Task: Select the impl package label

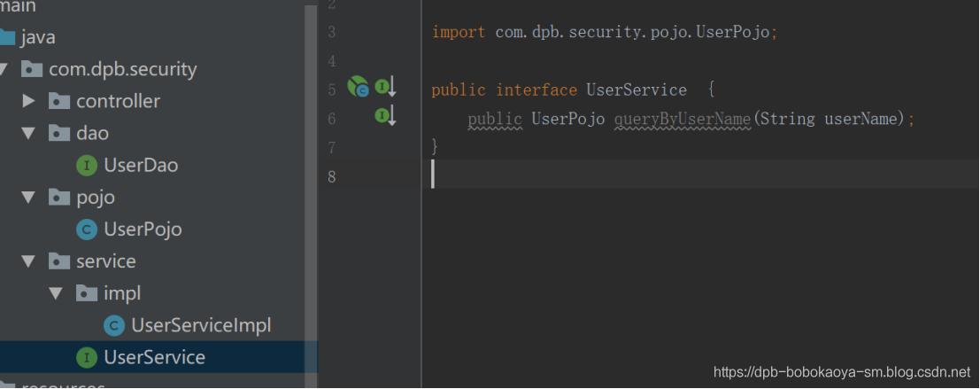Action: click(x=122, y=292)
